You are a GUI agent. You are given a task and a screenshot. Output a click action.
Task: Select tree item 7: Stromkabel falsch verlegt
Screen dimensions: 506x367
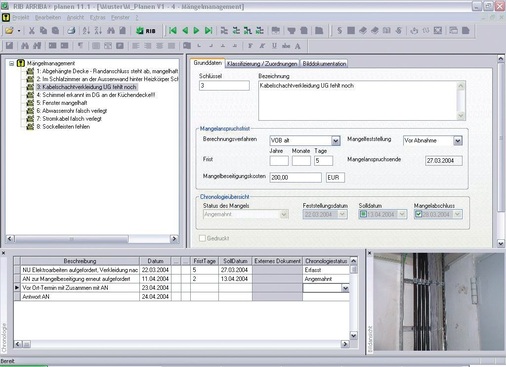(x=69, y=119)
